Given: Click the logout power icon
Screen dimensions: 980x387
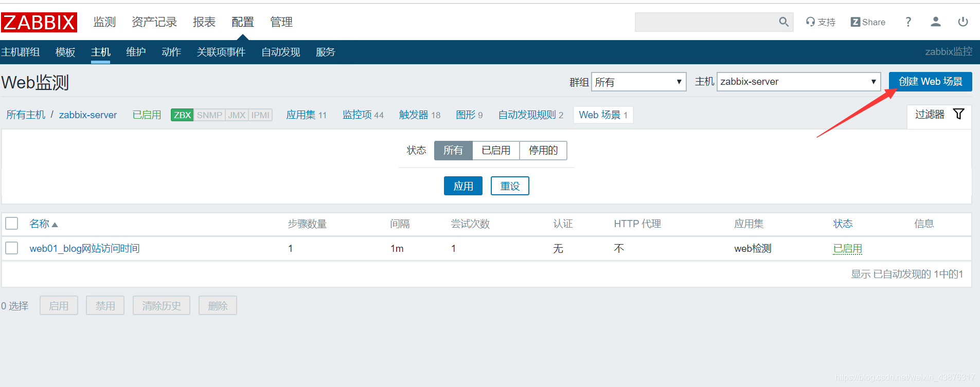Looking at the screenshot, I should coord(963,22).
